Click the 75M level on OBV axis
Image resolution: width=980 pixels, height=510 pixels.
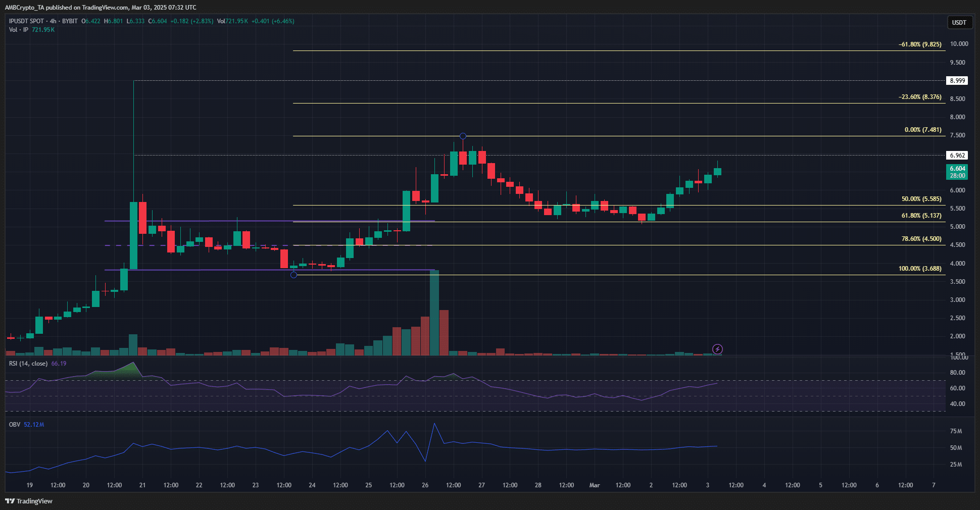pos(956,431)
